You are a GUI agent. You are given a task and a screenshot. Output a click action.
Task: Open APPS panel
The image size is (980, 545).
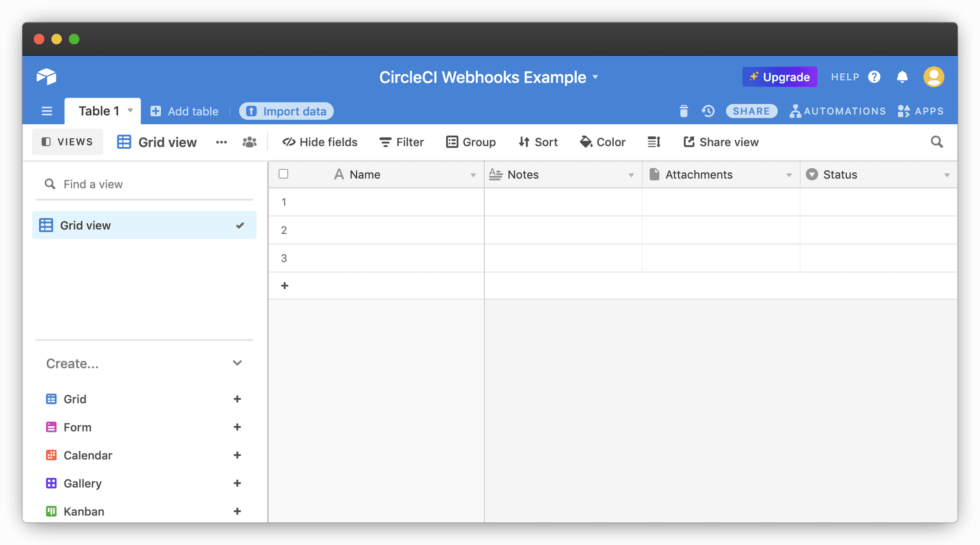point(921,111)
